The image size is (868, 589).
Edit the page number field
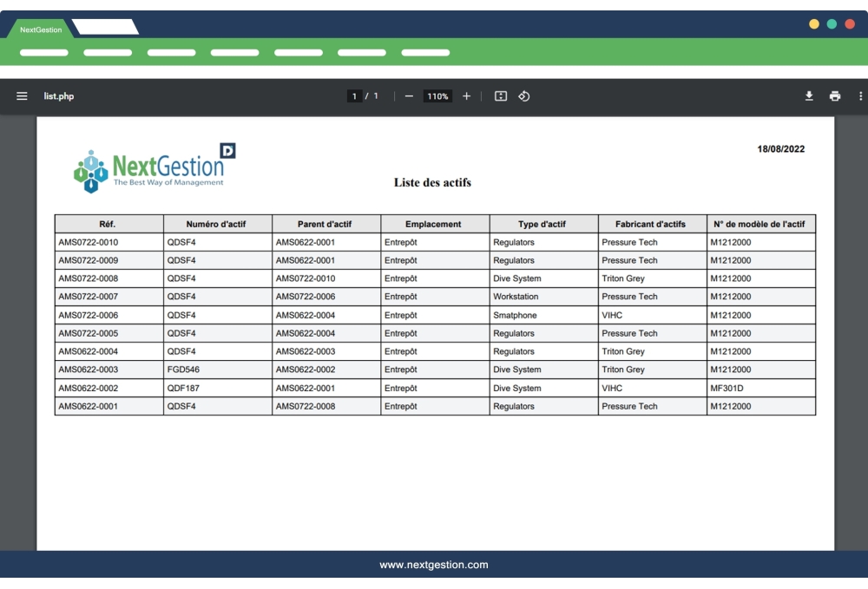[x=356, y=96]
